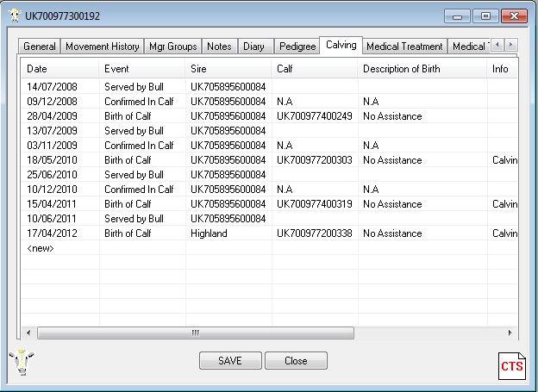The height and width of the screenshot is (392, 538).
Task: Open the cut-off Medical tab at the right
Action: pyautogui.click(x=469, y=47)
